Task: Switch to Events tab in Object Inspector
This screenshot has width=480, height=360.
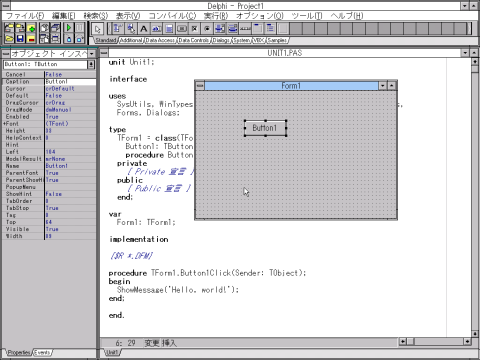Action: point(42,353)
